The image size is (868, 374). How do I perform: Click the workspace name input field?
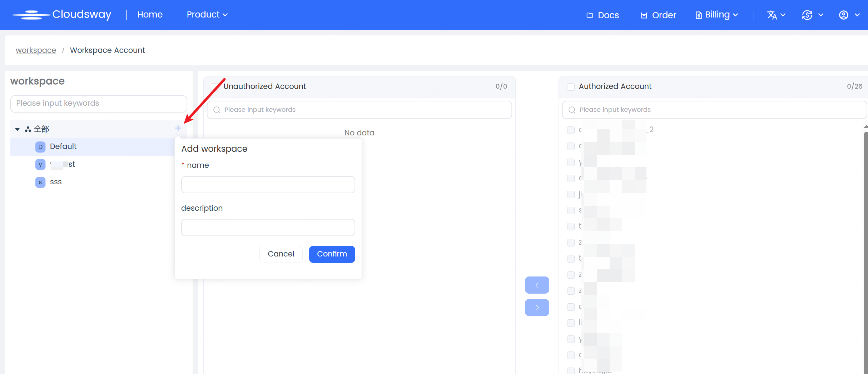click(x=268, y=185)
